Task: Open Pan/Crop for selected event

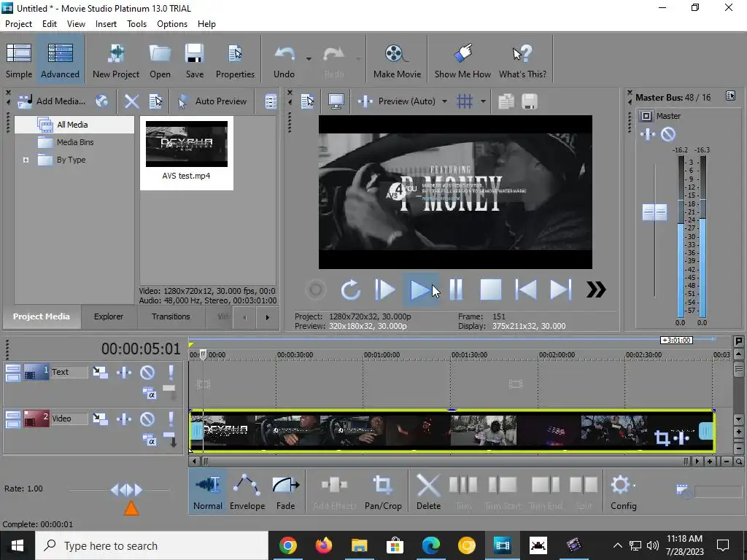Action: coord(383,491)
